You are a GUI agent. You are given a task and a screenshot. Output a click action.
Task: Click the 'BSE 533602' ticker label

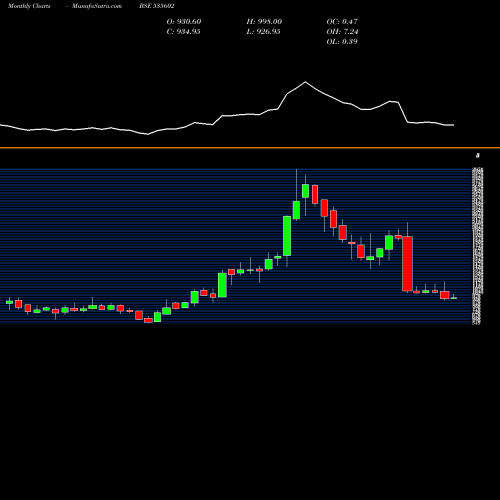pyautogui.click(x=157, y=6)
